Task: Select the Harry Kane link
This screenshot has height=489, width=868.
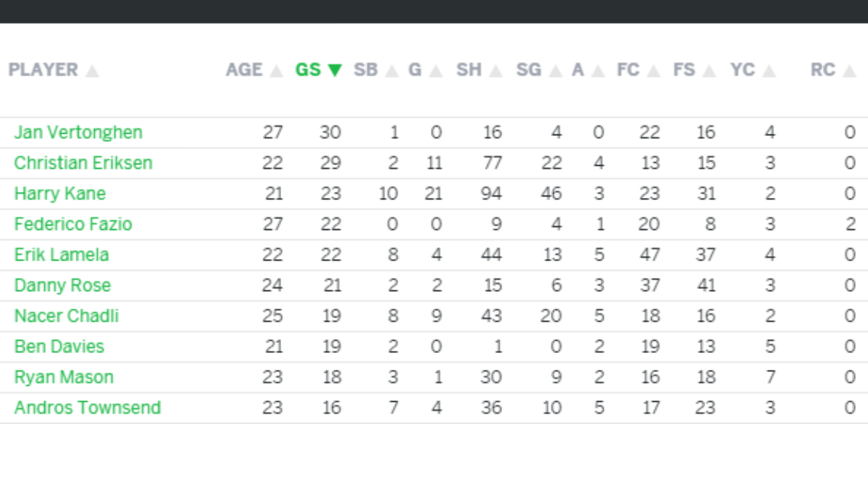Action: pyautogui.click(x=60, y=193)
